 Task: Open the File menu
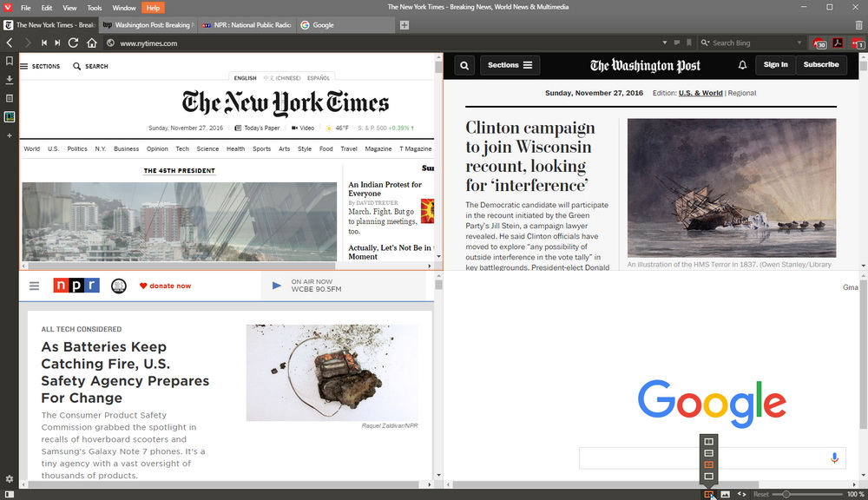[x=25, y=8]
